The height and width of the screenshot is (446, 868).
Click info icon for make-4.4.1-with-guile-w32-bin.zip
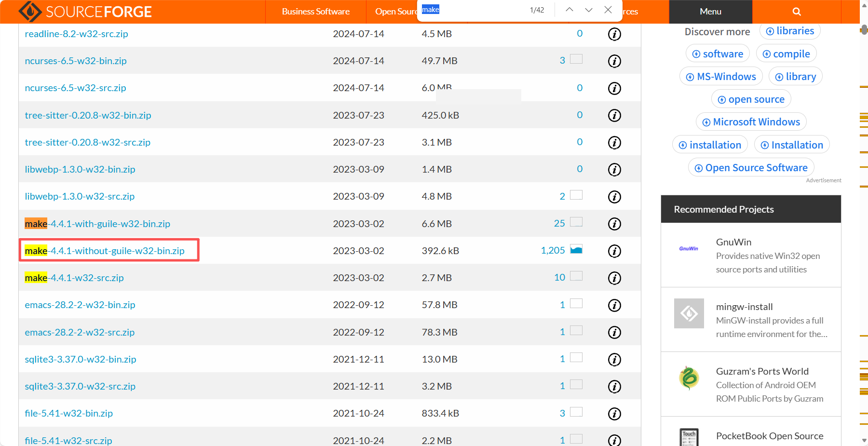[x=614, y=224]
